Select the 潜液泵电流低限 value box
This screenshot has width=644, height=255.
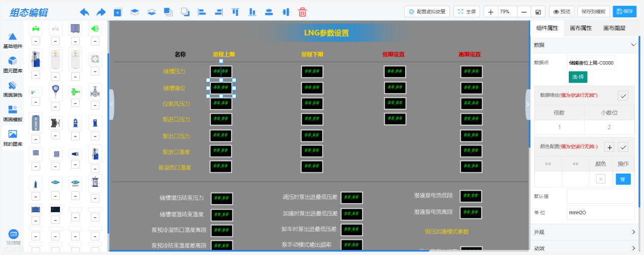pyautogui.click(x=471, y=196)
